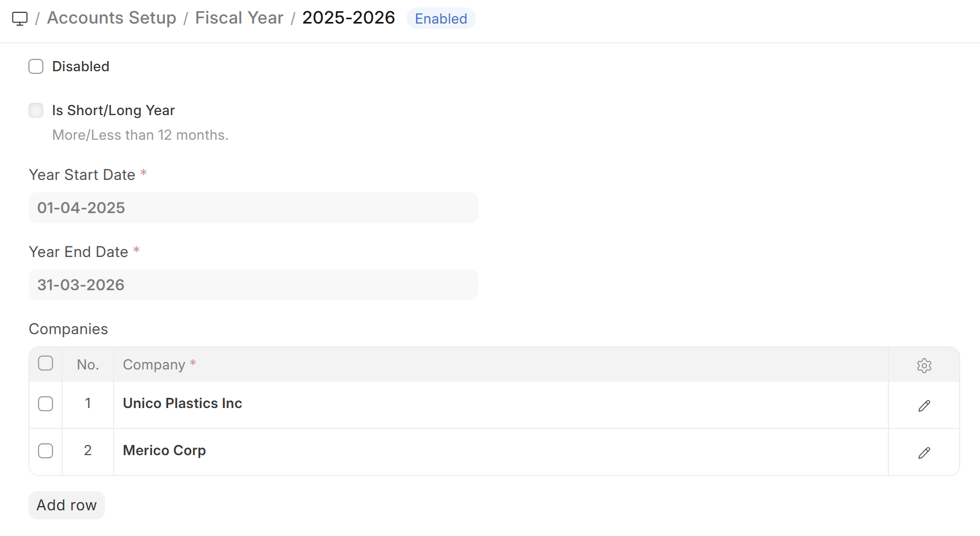
Task: Click the Year Start Date field
Action: coord(253,208)
